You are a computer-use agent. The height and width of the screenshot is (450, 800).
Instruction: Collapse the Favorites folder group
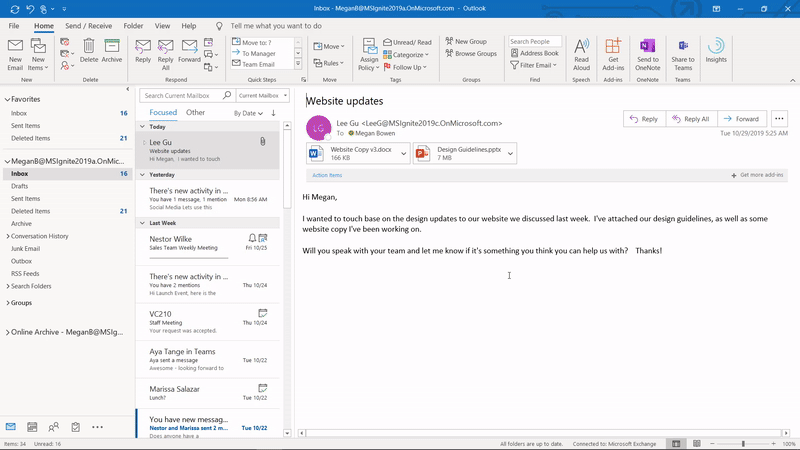[x=6, y=100]
